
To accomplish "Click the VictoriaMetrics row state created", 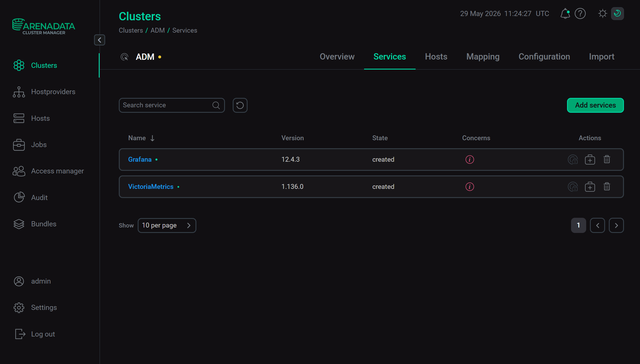I will tap(383, 187).
